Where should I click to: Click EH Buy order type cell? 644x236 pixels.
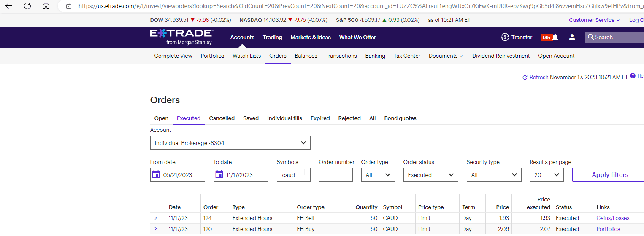(x=305, y=229)
